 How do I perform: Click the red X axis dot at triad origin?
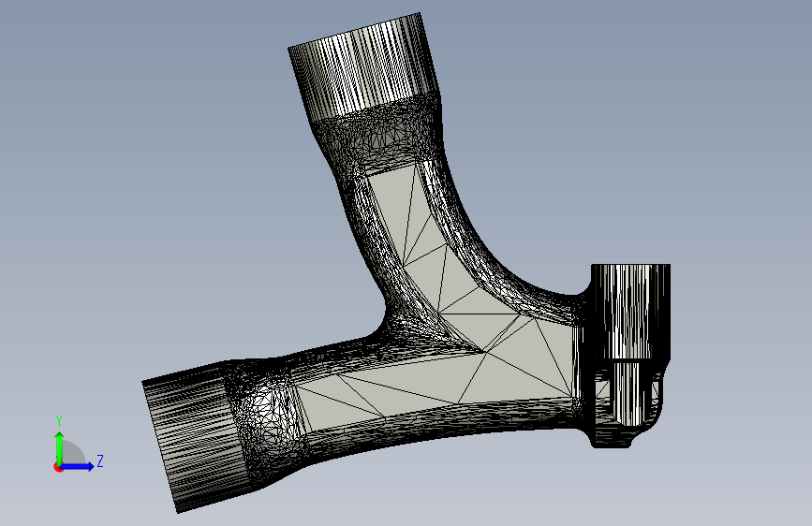click(x=58, y=468)
